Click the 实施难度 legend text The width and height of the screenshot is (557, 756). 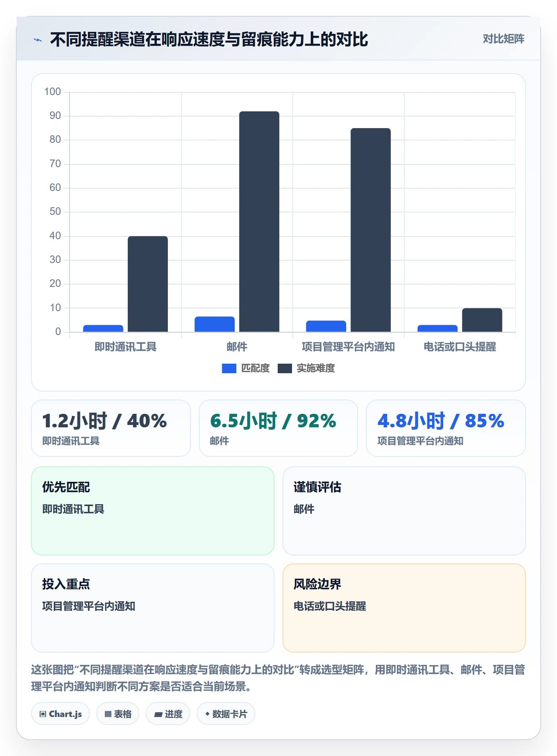[316, 368]
